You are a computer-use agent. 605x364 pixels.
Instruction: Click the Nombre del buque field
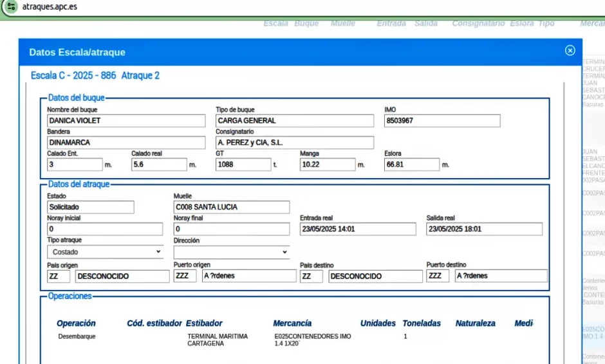126,121
